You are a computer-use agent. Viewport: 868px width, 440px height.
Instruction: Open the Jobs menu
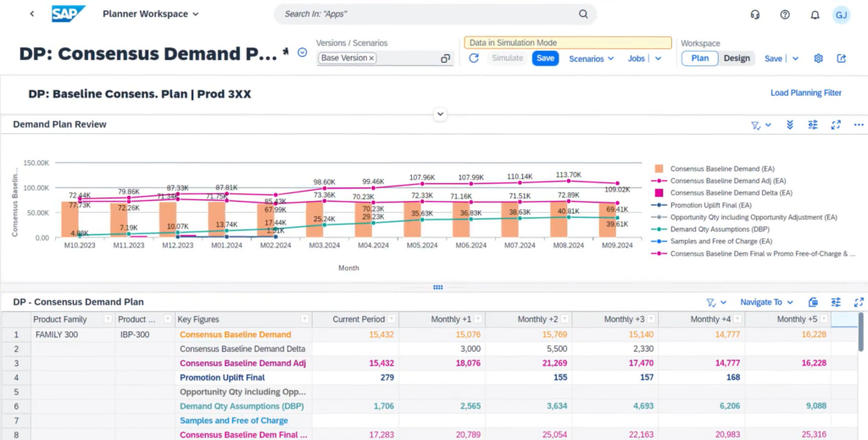tap(636, 58)
